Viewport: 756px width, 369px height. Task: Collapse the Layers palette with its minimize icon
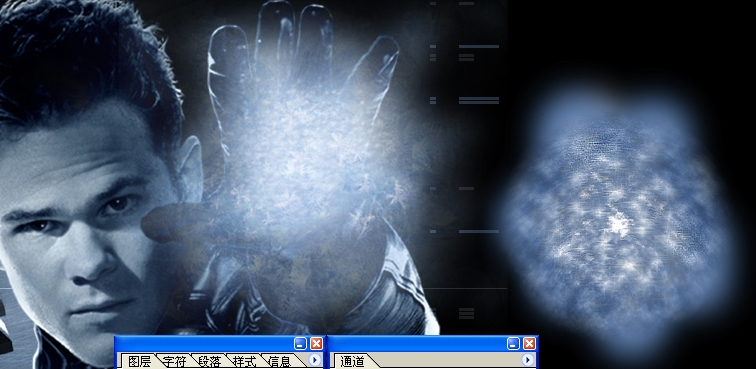point(300,343)
